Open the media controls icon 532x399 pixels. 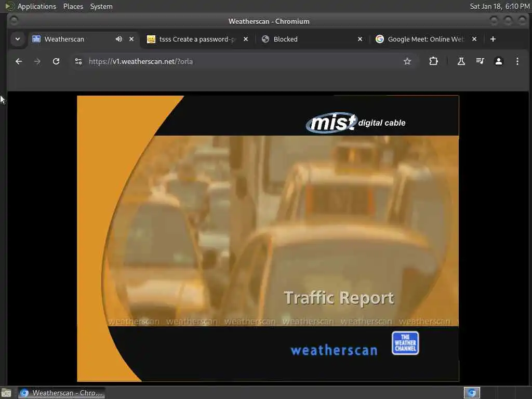point(480,61)
